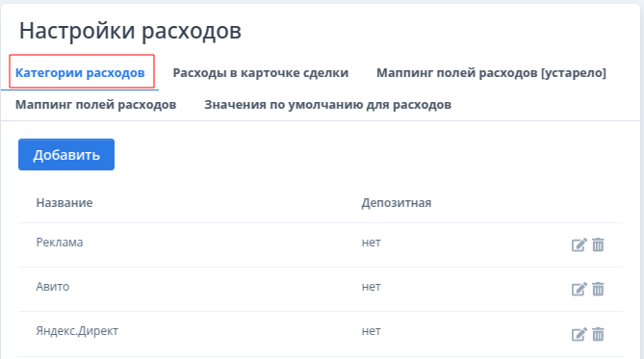Delete the Яндекс.Директ category

[598, 334]
